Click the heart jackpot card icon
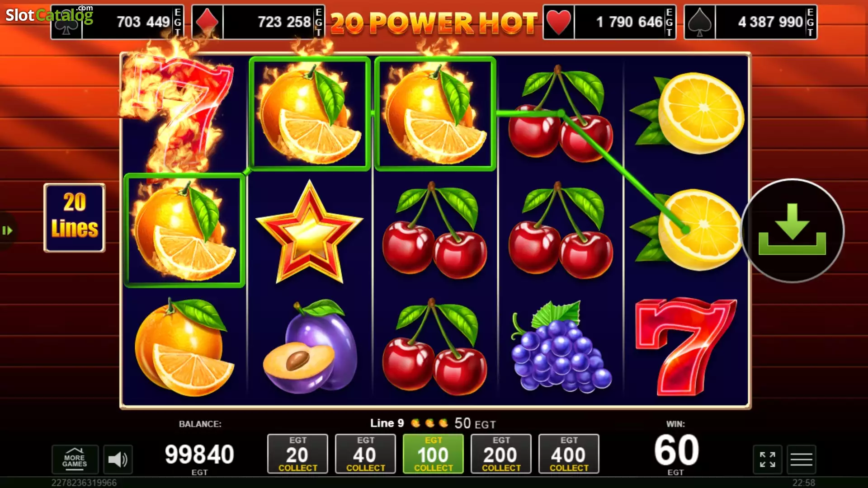The height and width of the screenshot is (488, 868). coord(559,22)
